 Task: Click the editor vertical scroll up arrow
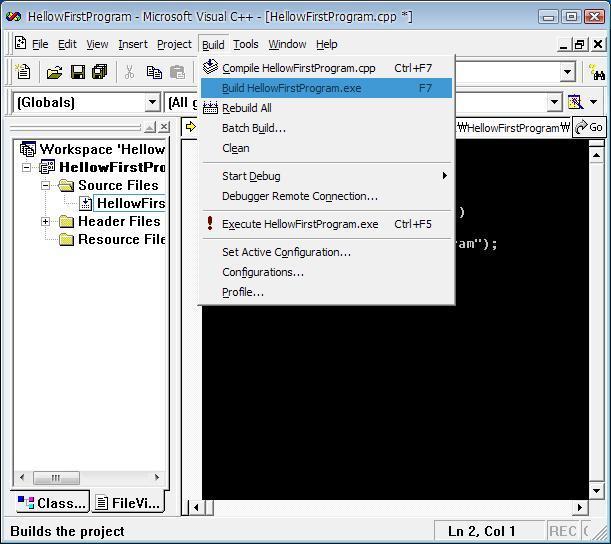[x=596, y=155]
